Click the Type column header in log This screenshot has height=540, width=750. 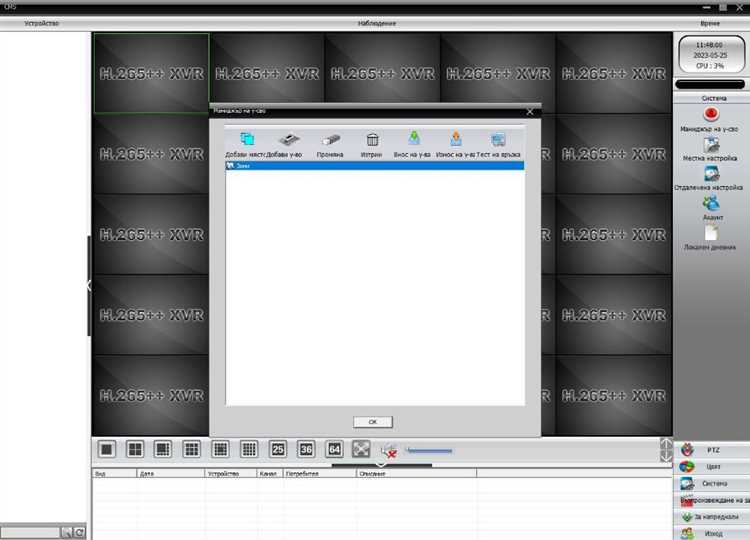pyautogui.click(x=114, y=474)
